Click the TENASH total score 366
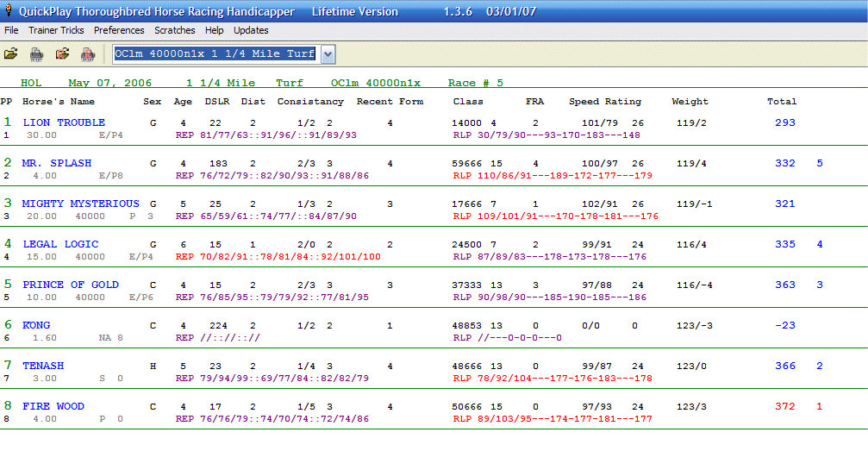This screenshot has width=868, height=451. [x=785, y=366]
